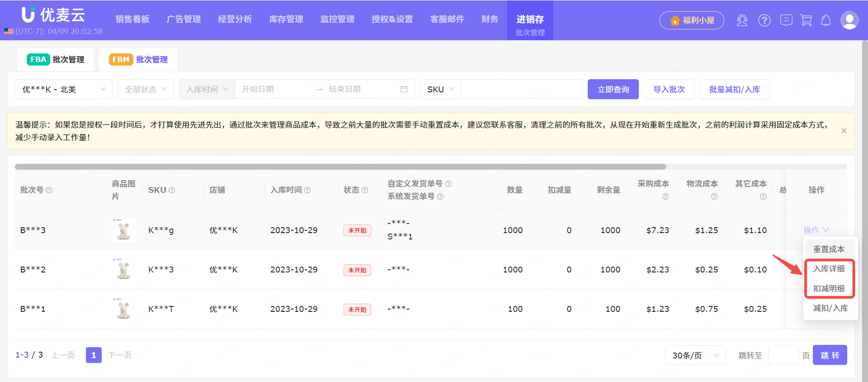The image size is (868, 382).
Task: Open the notifications bell icon
Action: pos(826,20)
